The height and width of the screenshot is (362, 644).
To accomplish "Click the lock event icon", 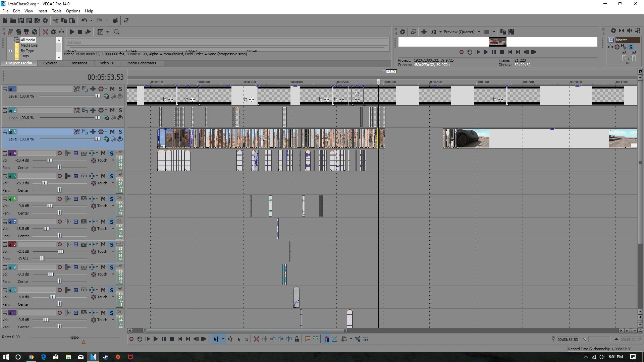I will point(297,339).
